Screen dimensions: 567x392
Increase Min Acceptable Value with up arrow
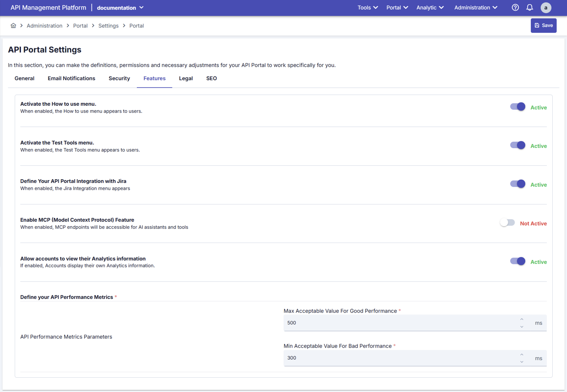click(522, 355)
